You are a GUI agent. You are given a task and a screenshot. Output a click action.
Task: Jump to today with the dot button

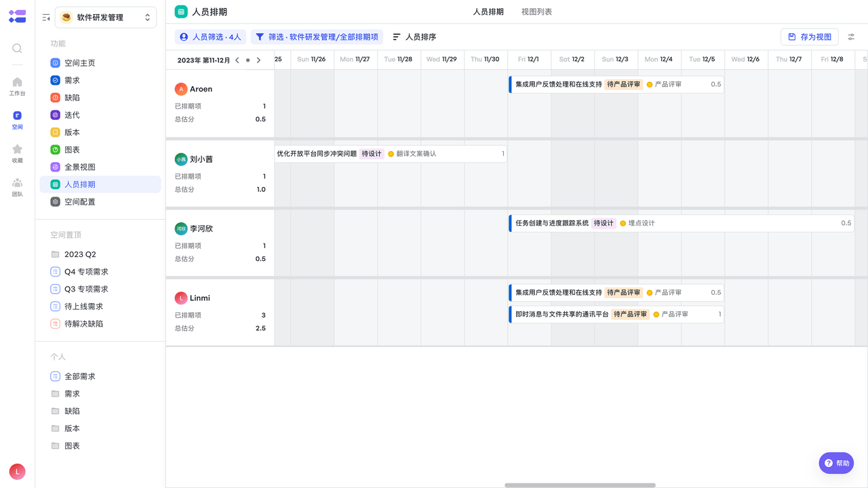248,60
